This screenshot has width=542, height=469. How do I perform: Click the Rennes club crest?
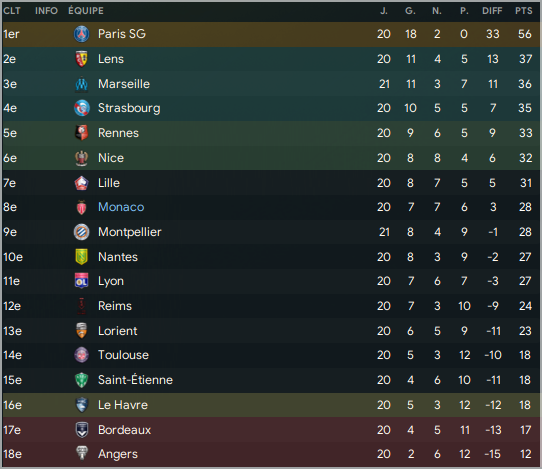coord(82,133)
